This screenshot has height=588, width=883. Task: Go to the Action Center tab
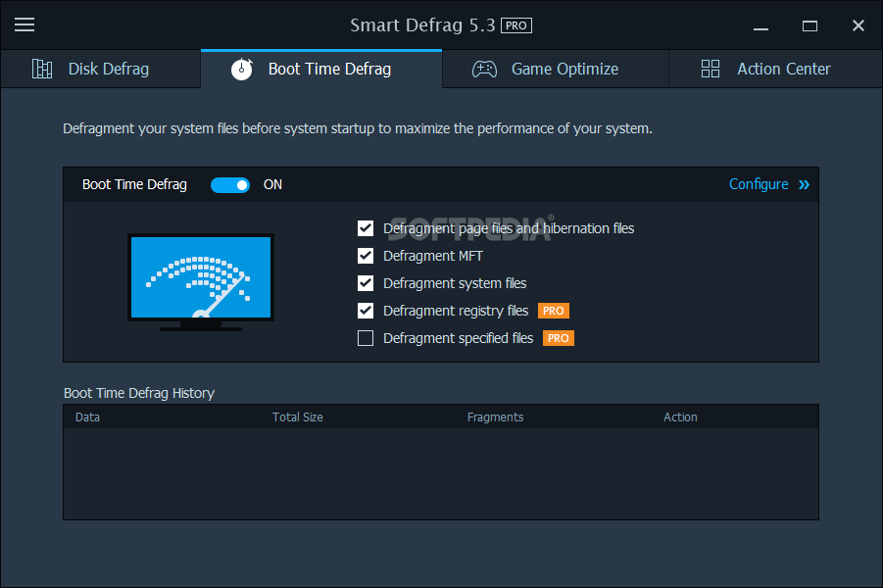[x=775, y=69]
